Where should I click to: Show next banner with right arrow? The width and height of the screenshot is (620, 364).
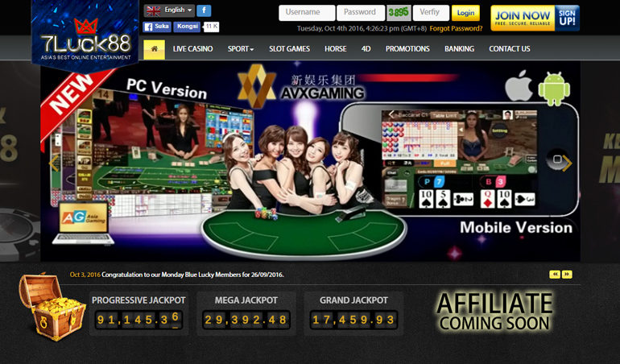(567, 163)
